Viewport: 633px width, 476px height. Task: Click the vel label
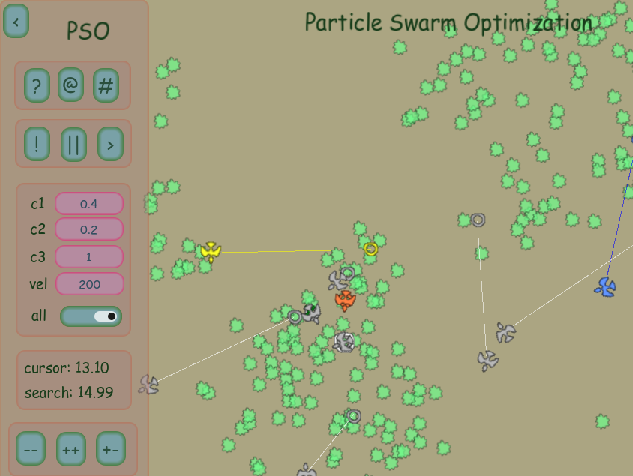tap(38, 284)
